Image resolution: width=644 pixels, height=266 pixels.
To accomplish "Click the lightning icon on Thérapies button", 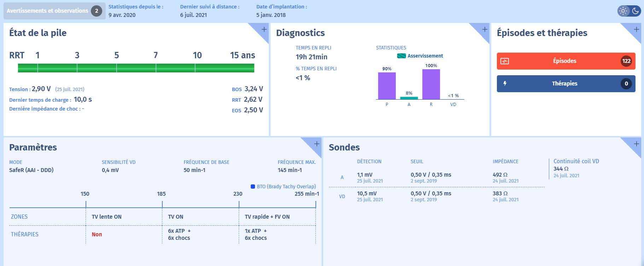I will point(505,84).
